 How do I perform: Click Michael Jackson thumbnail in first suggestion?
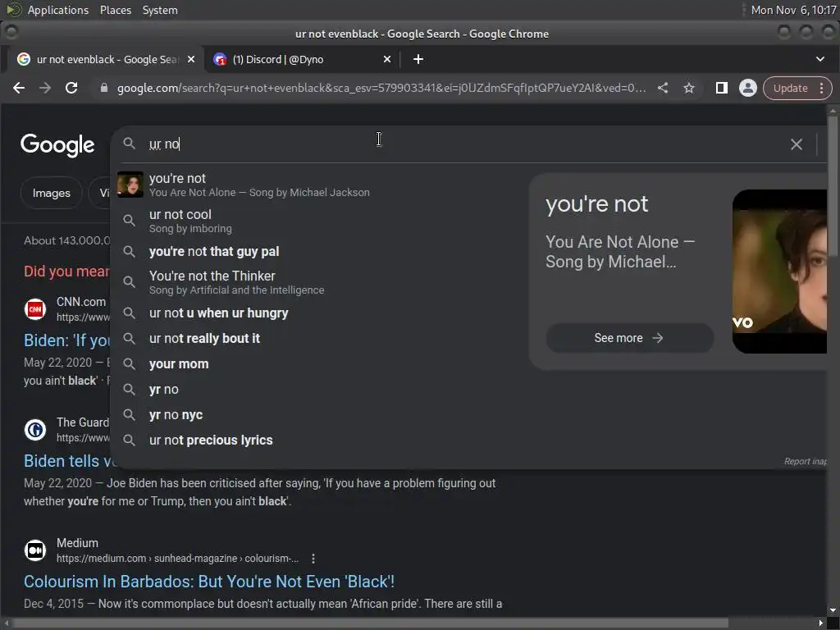point(130,185)
